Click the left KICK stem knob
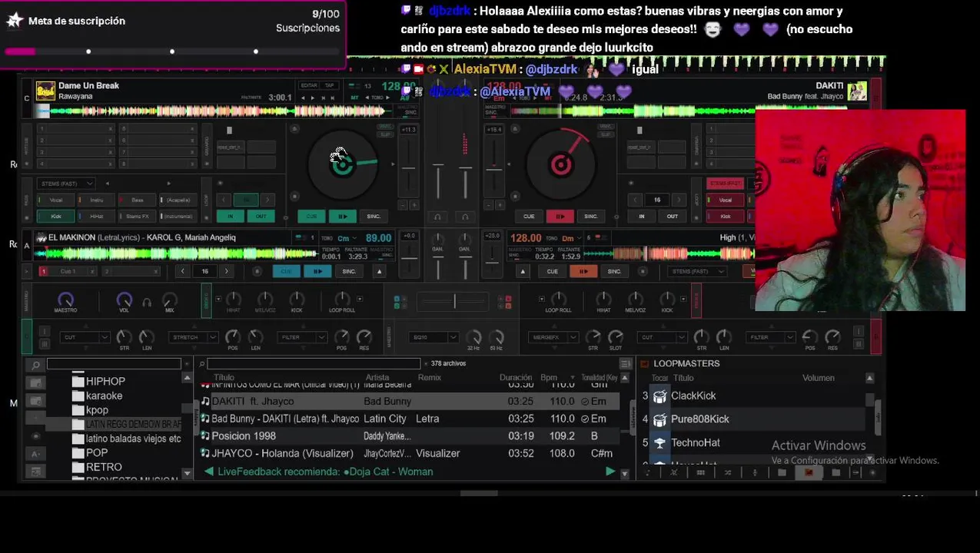980x553 pixels. coord(296,299)
